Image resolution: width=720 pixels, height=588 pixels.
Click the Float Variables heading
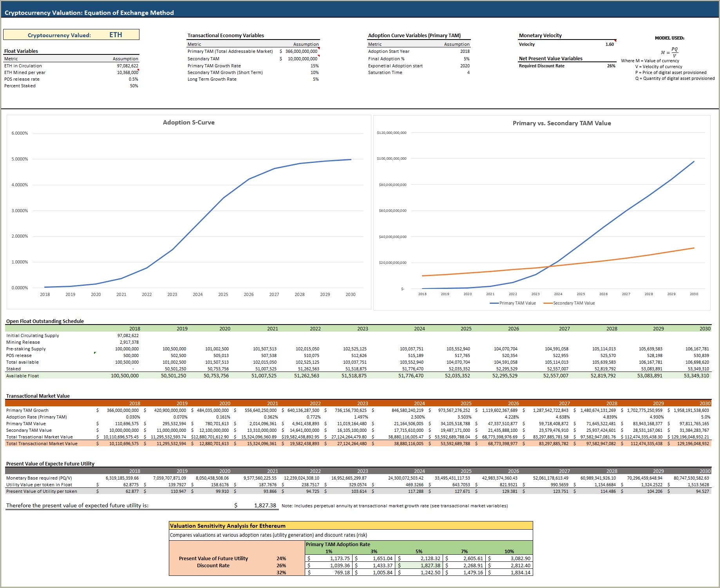(x=21, y=51)
